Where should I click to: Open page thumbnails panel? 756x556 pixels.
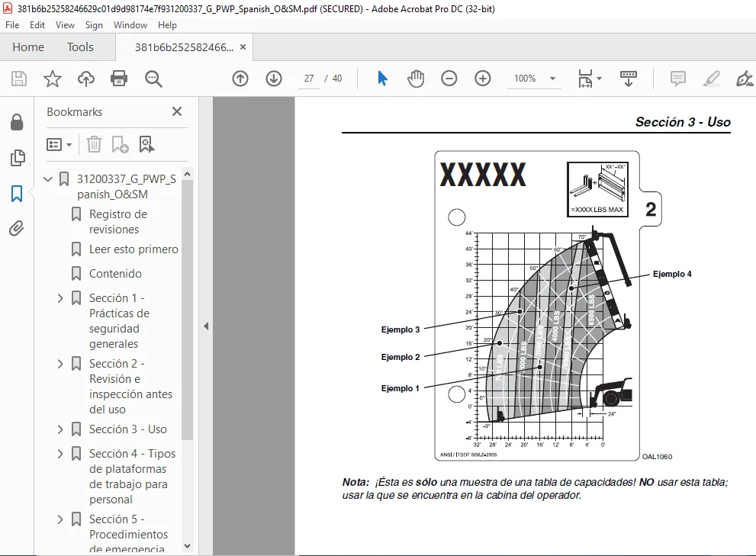pyautogui.click(x=17, y=157)
